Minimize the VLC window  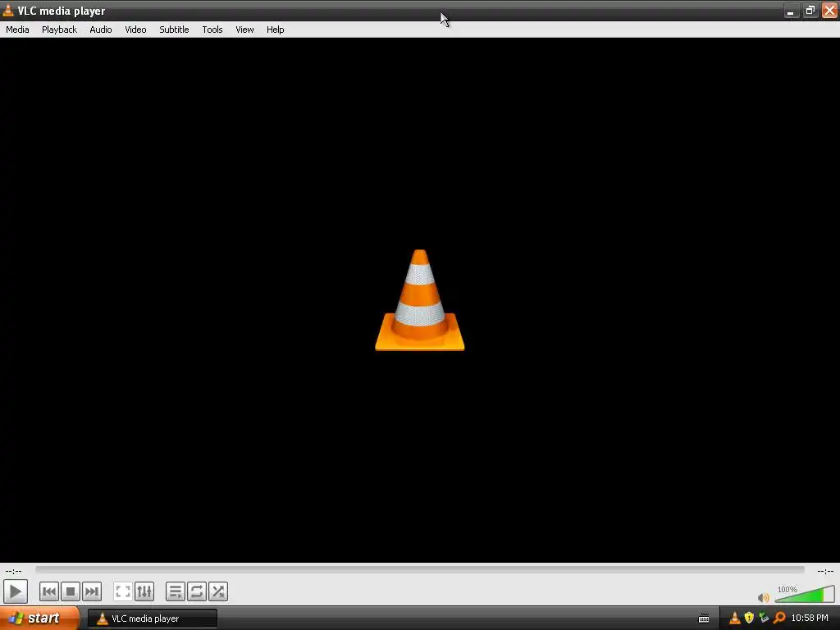point(791,11)
